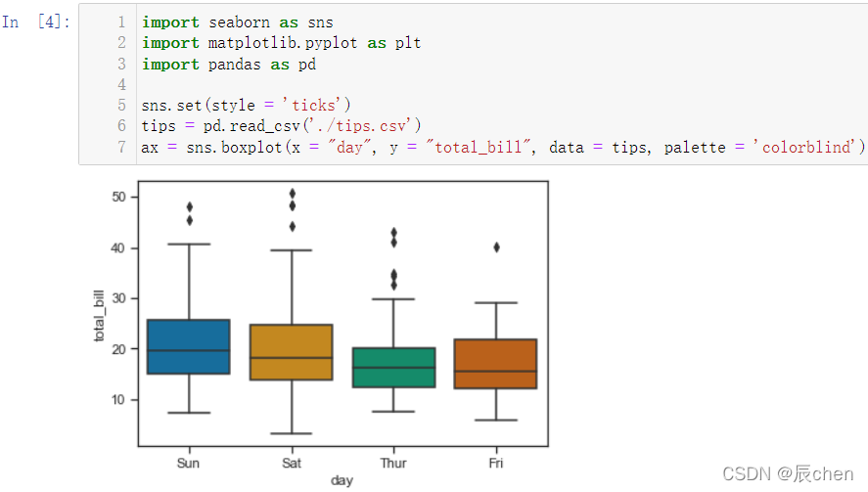Click the CSDN @辰chen watermark
Viewport: 868px width, 492px height.
coord(789,473)
